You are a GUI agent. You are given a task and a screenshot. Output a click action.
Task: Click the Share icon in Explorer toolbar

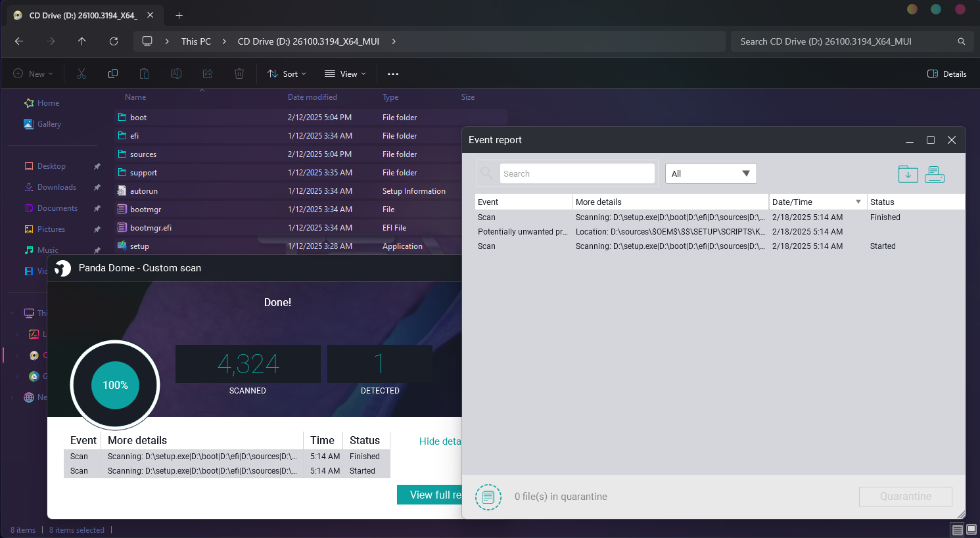pos(208,74)
